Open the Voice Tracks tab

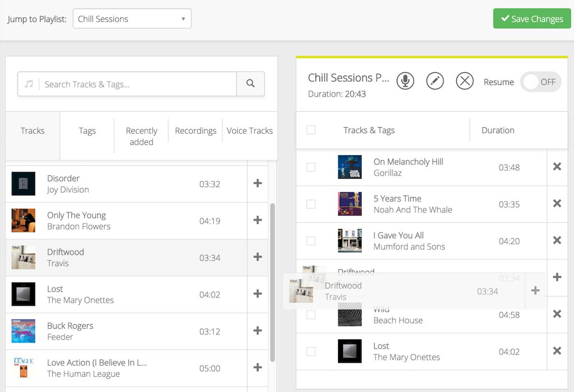(249, 131)
